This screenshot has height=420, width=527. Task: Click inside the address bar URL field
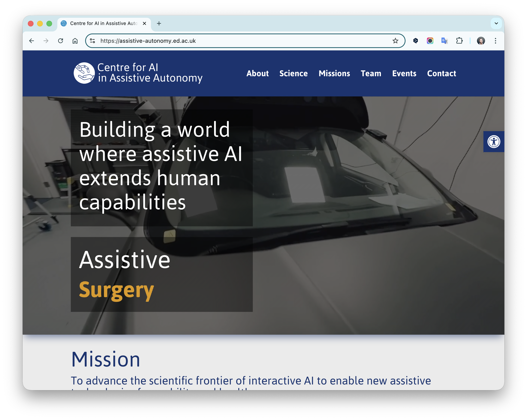[x=220, y=41]
